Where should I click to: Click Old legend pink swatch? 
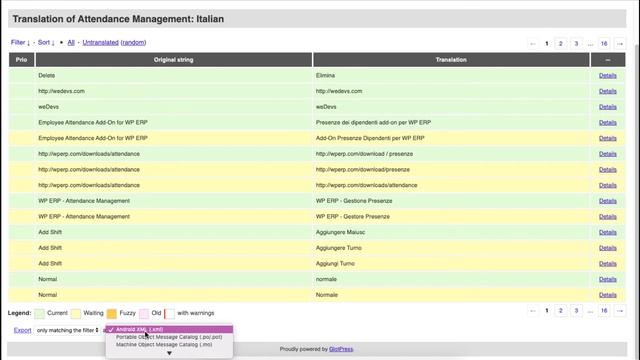(144, 313)
